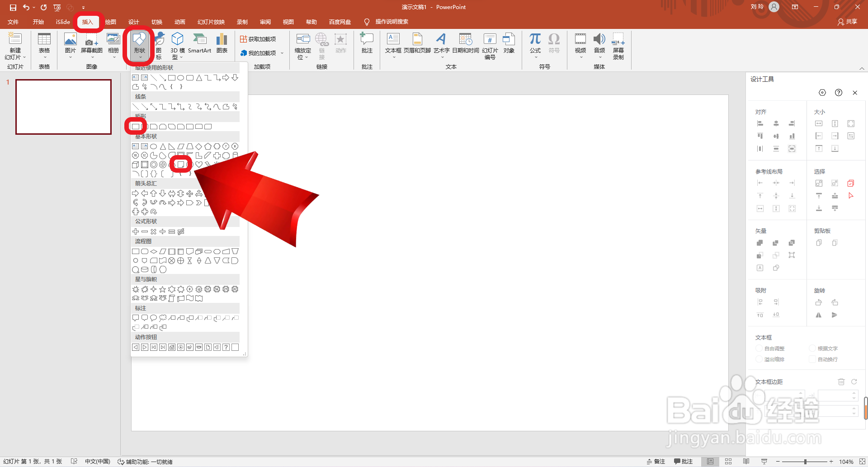Screen dimensions: 868x467
Task: Click zoom in plus button
Action: (831, 462)
